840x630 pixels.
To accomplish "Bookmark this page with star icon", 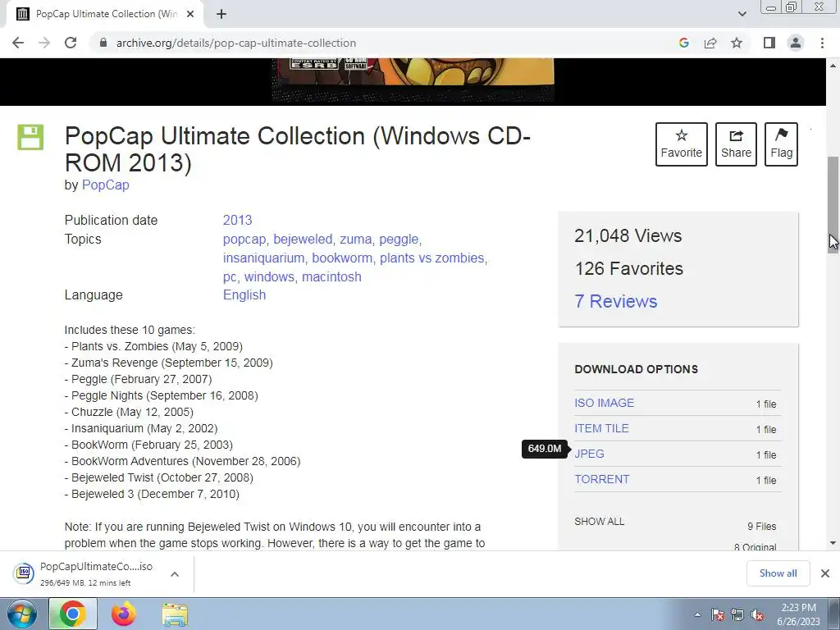I will click(x=737, y=43).
